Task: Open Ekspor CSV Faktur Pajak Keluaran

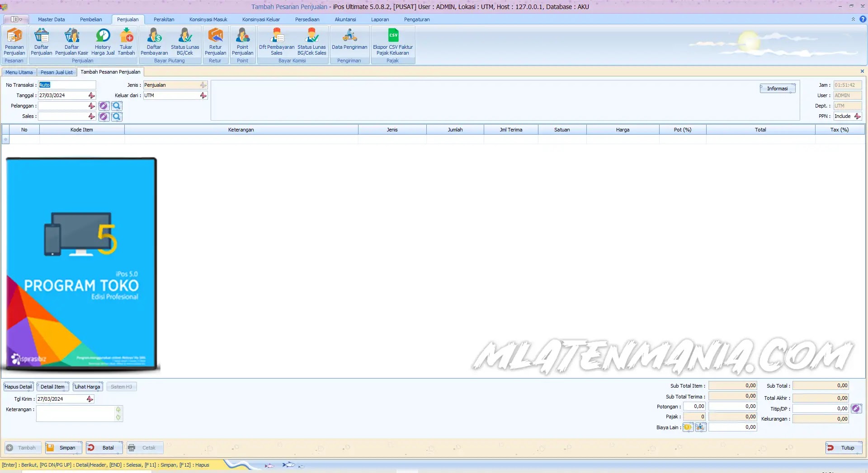Action: tap(393, 42)
